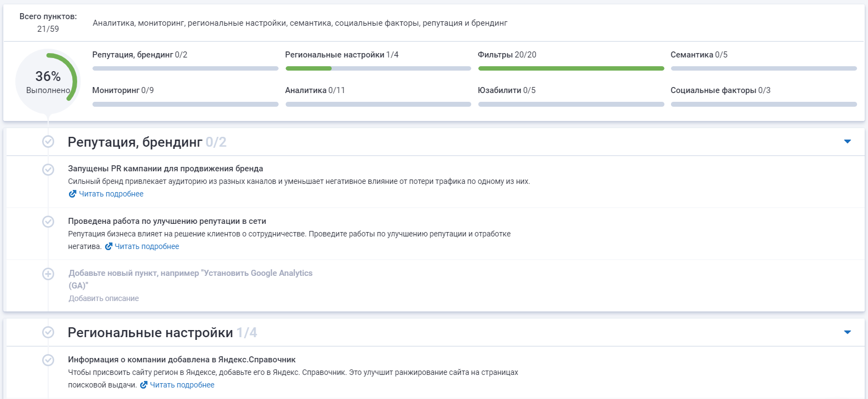Open 'Читать подробнее' under PR кампании
The width and height of the screenshot is (868, 399).
coord(111,194)
